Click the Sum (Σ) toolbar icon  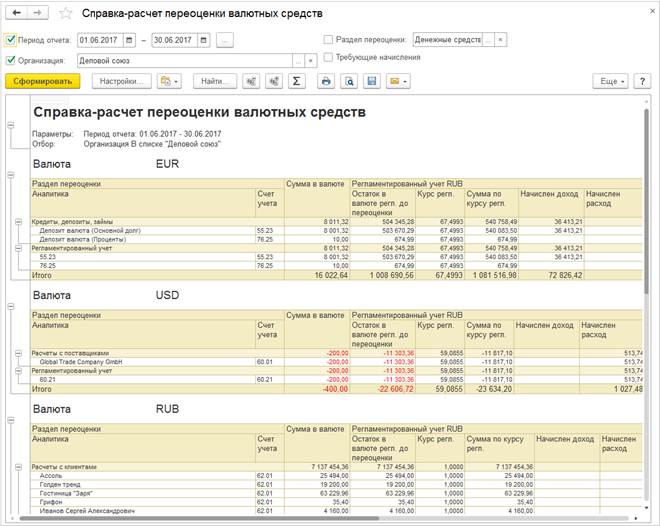coord(296,81)
